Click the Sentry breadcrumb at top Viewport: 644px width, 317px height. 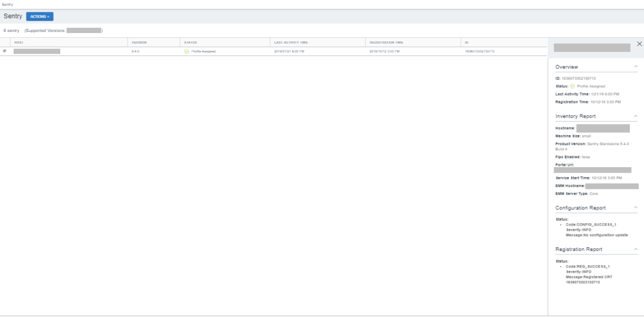7,4
